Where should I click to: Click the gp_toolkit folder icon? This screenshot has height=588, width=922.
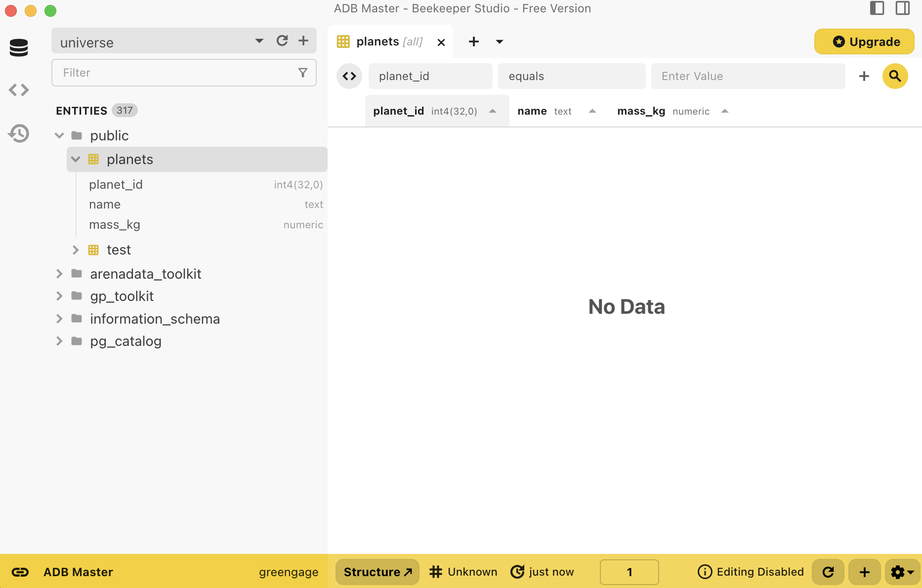[x=77, y=296]
